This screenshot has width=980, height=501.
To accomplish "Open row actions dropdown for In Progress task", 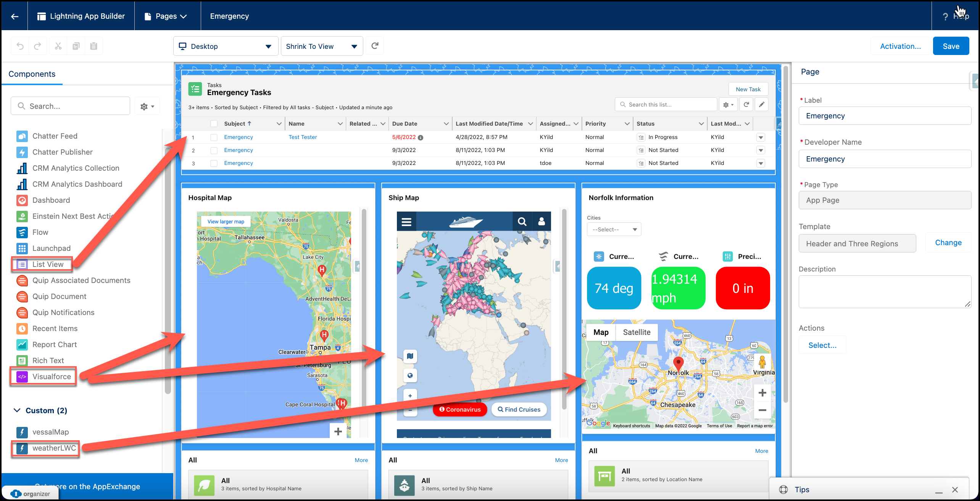I will pos(761,137).
